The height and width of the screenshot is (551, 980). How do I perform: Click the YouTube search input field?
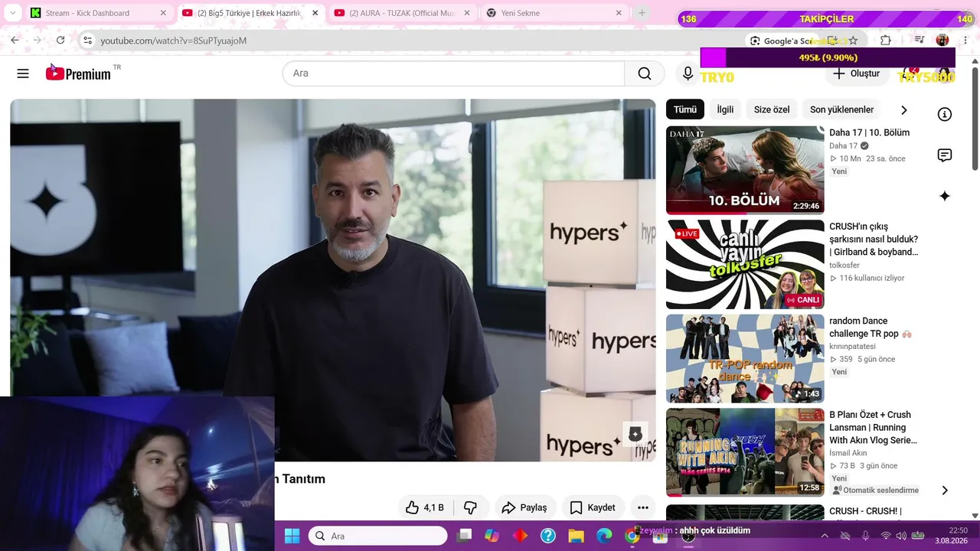point(454,73)
